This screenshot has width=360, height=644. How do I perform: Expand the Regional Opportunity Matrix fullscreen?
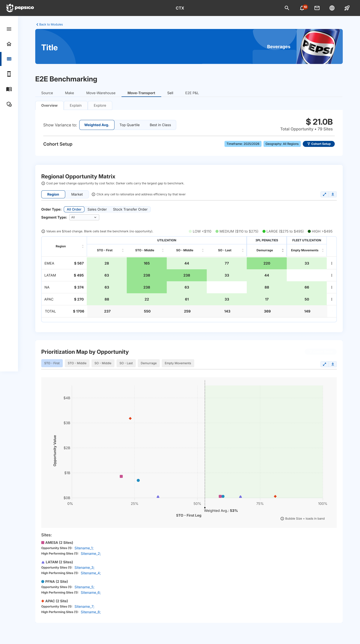tap(324, 194)
